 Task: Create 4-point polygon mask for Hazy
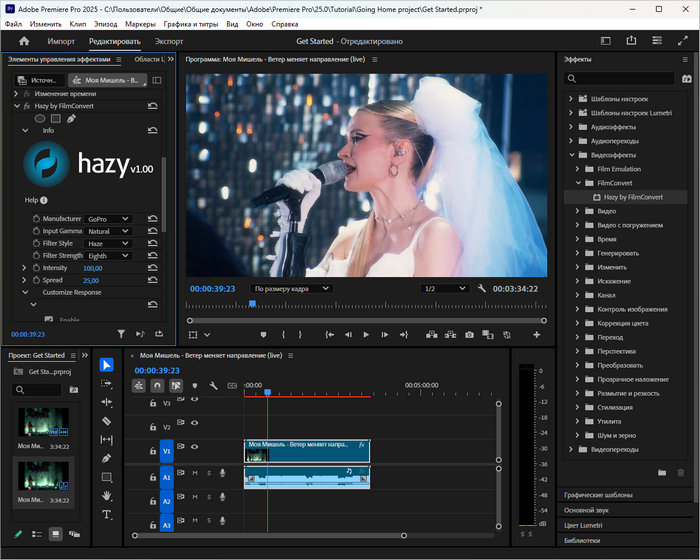56,118
